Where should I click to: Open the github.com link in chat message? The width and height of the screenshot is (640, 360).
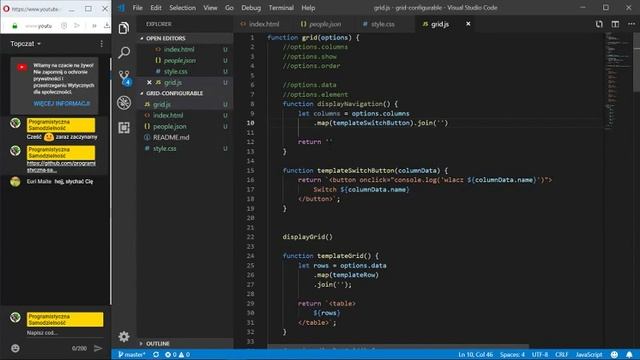click(61, 166)
